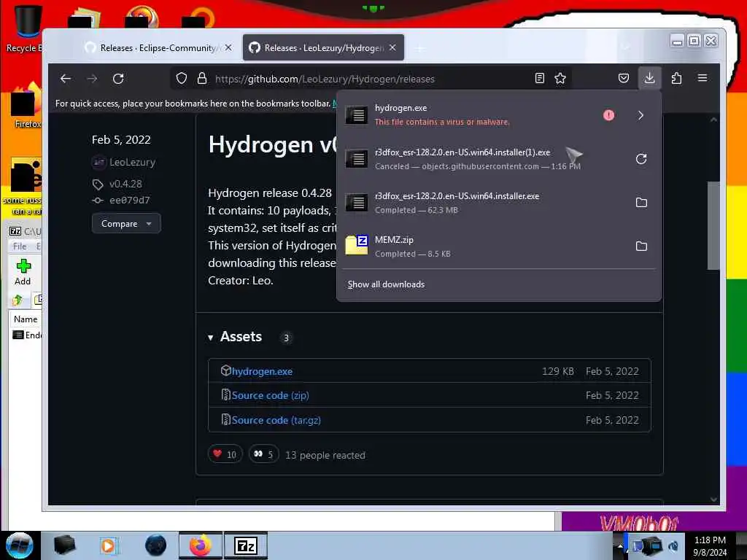747x560 pixels.
Task: Bookmark this page with star icon
Action: point(560,79)
